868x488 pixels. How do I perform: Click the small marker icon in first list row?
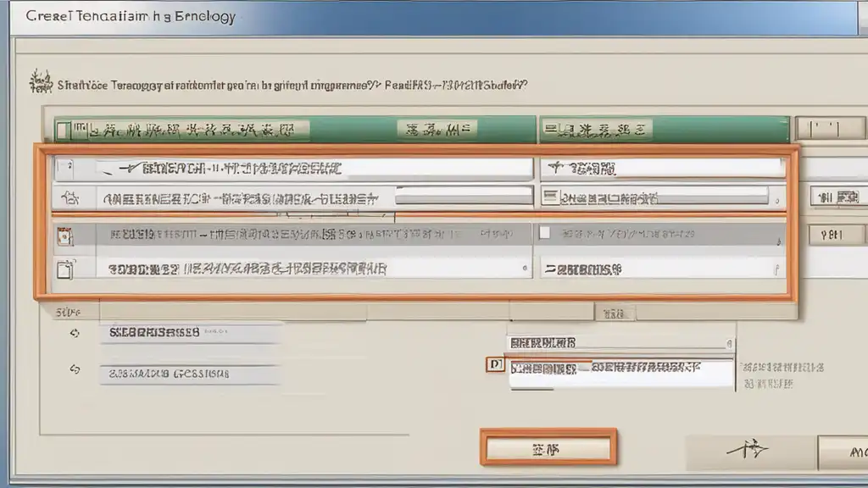(x=66, y=168)
